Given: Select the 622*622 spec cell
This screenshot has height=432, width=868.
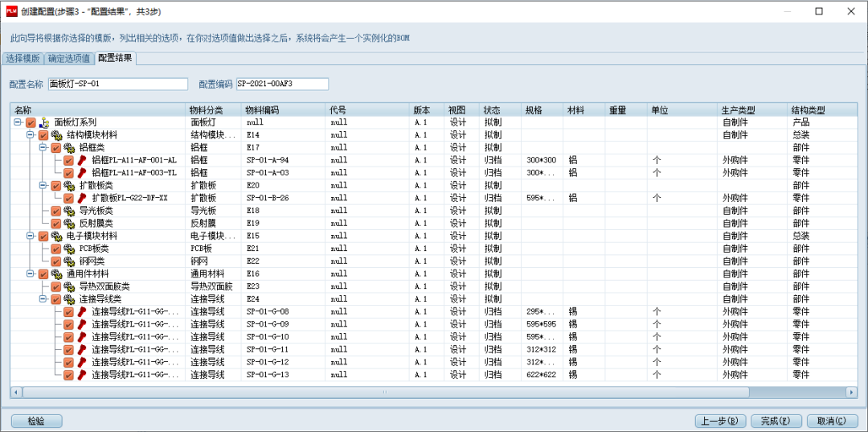Looking at the screenshot, I should click(x=542, y=375).
